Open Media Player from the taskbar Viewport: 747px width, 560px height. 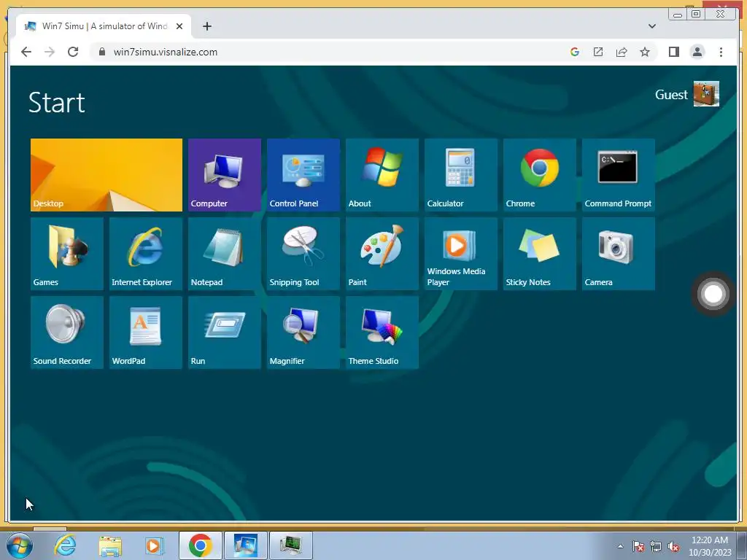[155, 545]
